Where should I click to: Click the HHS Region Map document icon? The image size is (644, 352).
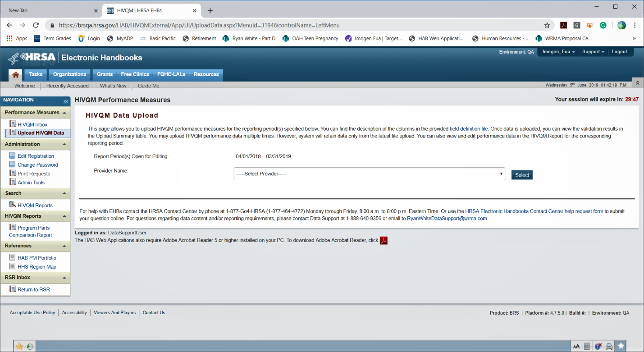point(12,266)
